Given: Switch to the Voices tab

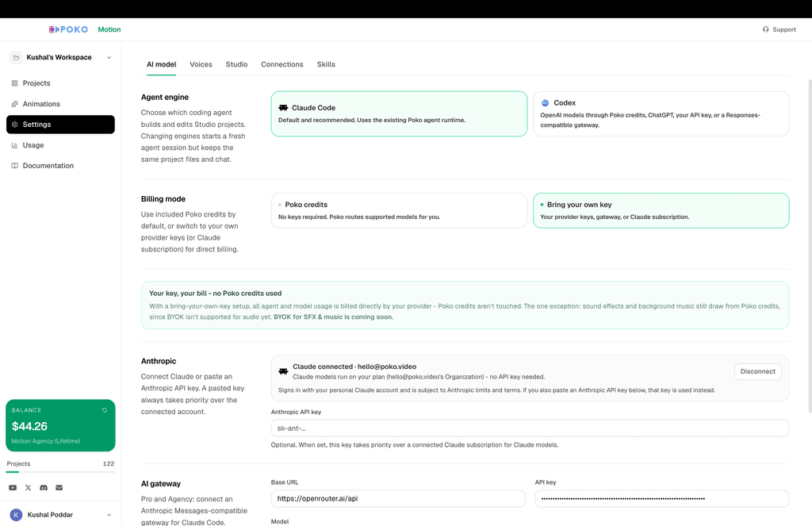Looking at the screenshot, I should click(x=201, y=64).
